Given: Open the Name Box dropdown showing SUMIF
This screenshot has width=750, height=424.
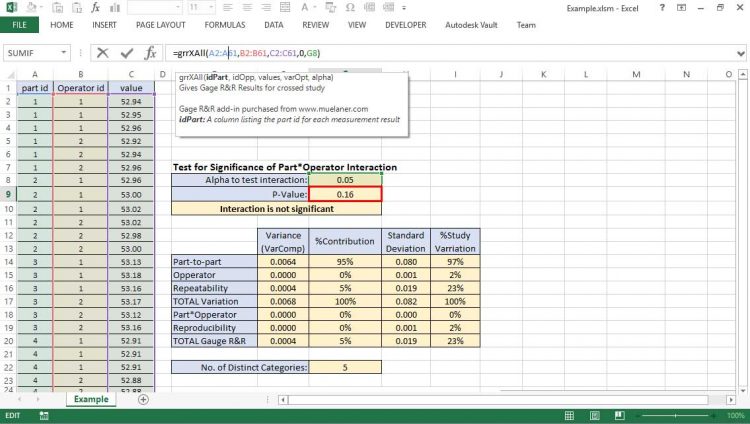Looking at the screenshot, I should pos(64,53).
